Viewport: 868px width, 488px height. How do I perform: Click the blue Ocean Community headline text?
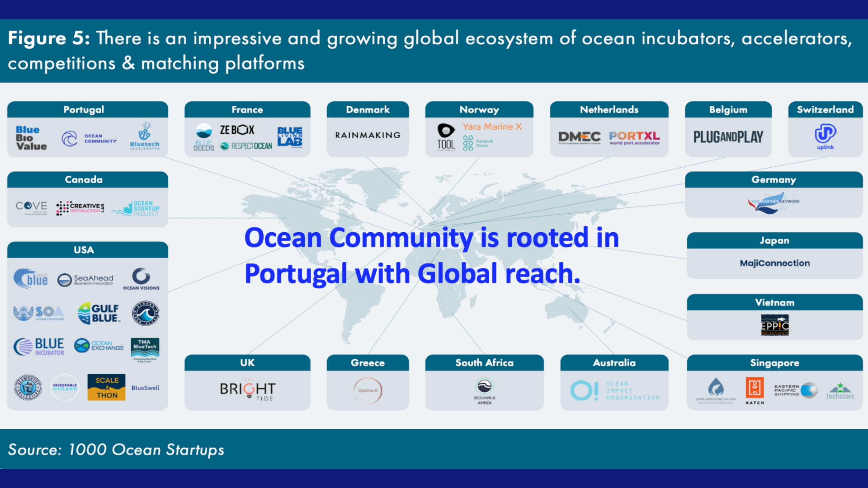(432, 255)
